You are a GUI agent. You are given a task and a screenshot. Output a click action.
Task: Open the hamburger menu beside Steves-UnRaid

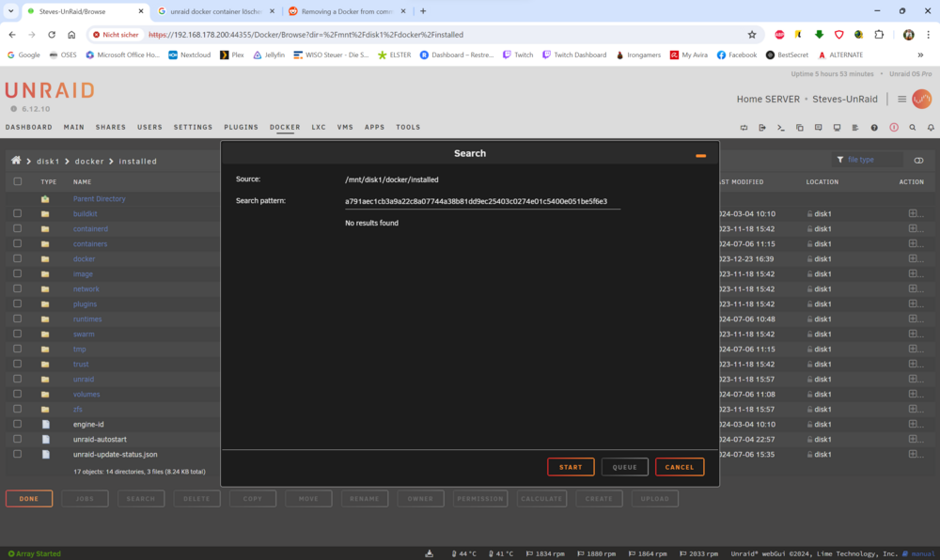pos(901,99)
